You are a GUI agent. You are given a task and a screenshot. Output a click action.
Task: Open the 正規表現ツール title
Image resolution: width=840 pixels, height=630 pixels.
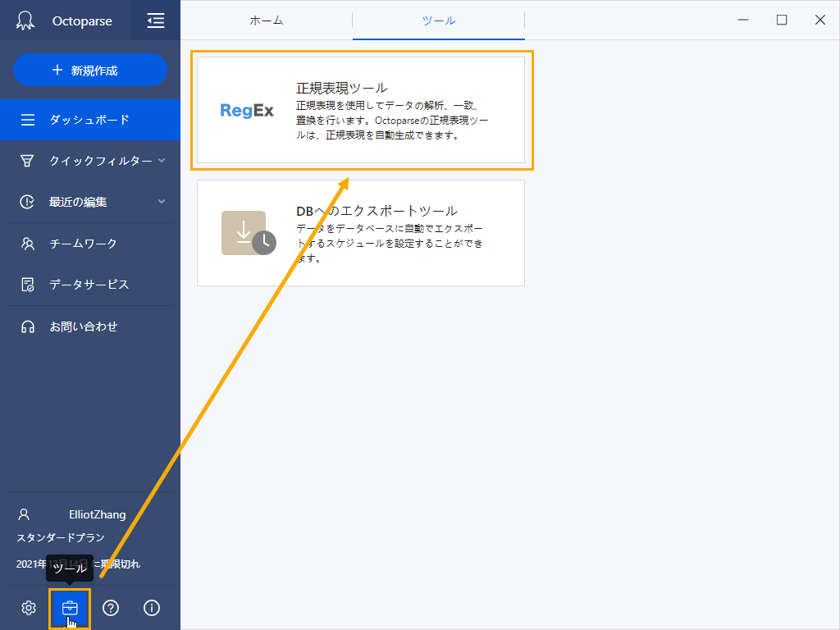342,88
